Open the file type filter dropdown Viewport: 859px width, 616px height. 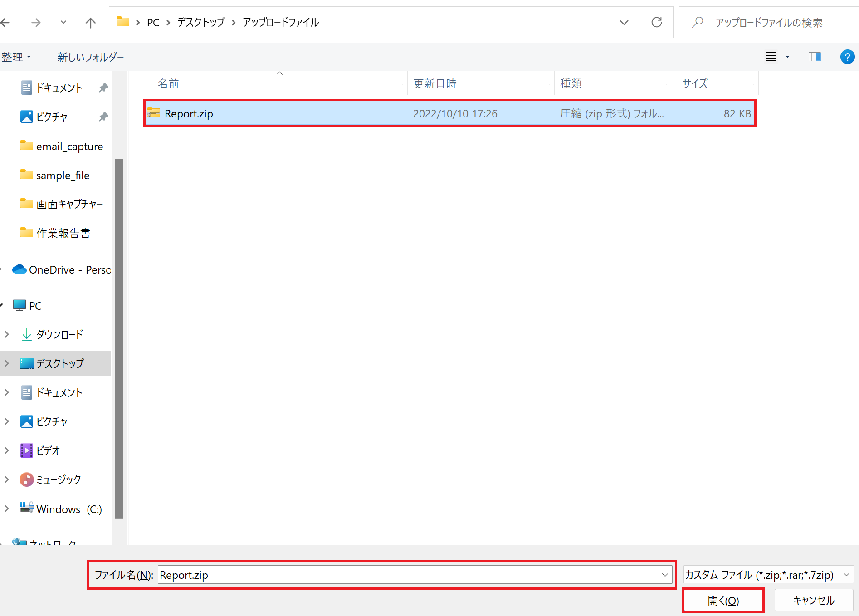[768, 575]
